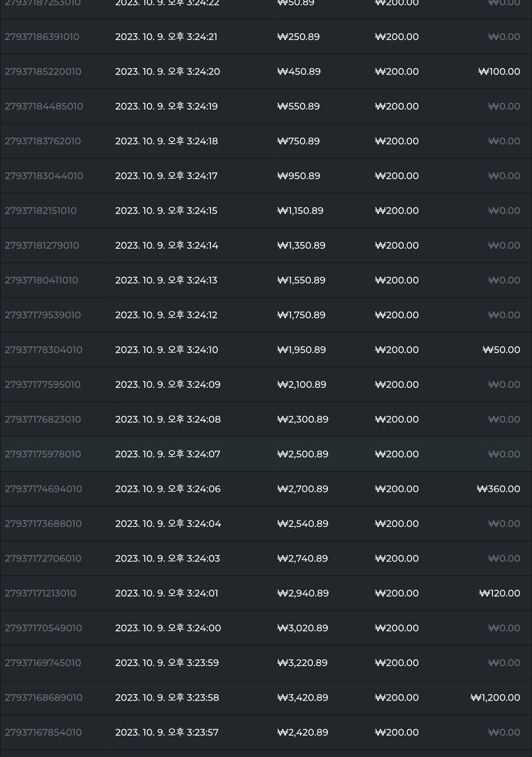Open bet ID 27937167854010
The width and height of the screenshot is (532, 757).
pos(43,732)
